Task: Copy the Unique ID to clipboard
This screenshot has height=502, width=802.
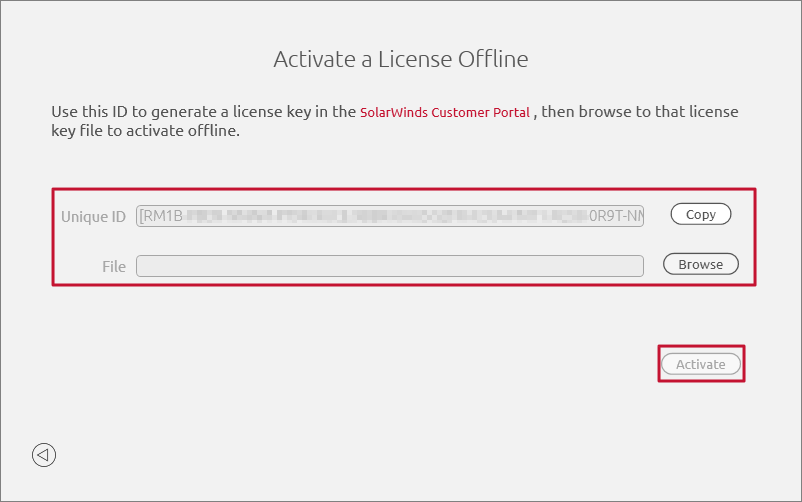Action: tap(700, 214)
